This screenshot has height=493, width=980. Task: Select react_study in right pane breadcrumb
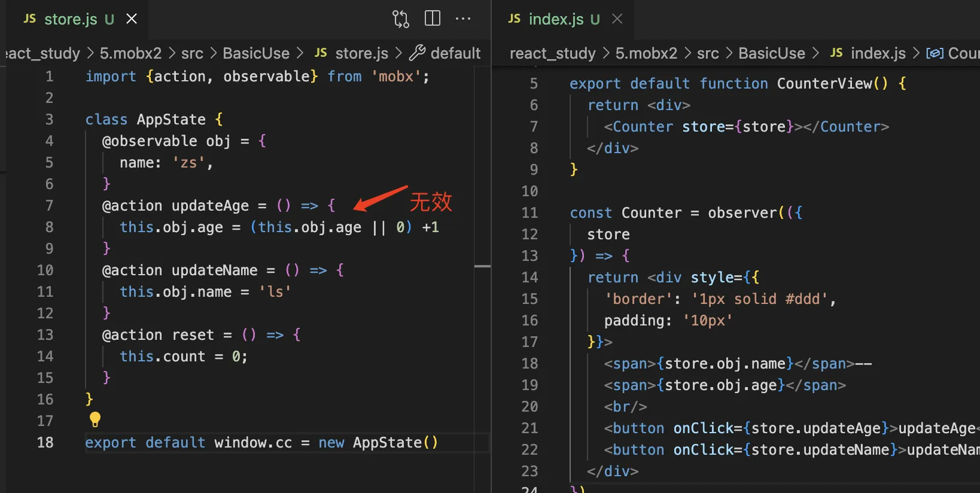point(553,53)
